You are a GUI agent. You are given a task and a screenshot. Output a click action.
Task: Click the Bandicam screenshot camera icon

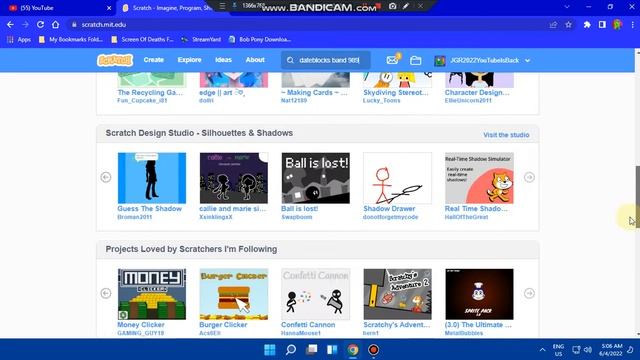[392, 6]
